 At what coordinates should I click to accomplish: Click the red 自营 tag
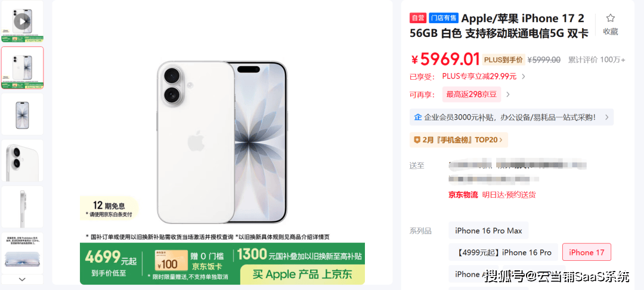[x=417, y=18]
